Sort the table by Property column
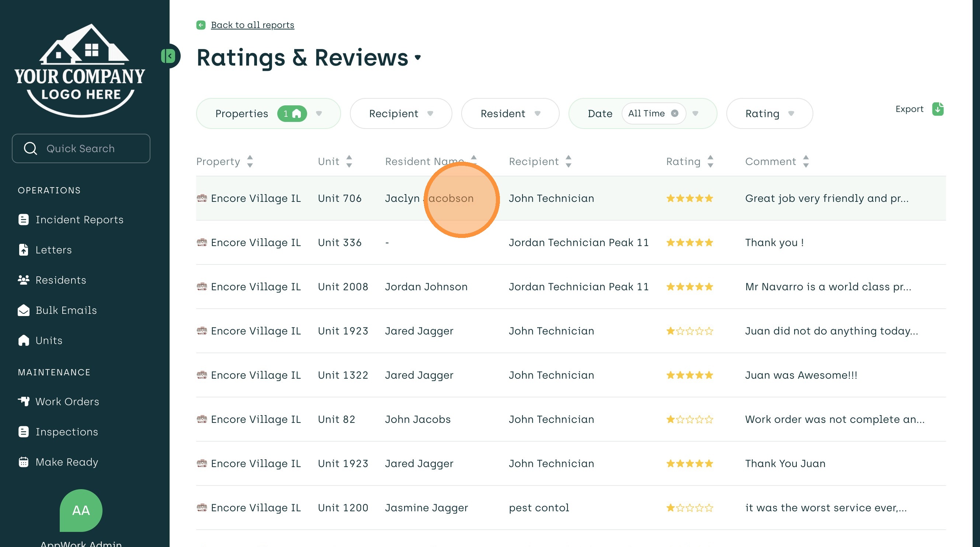This screenshot has height=547, width=980. click(x=250, y=162)
